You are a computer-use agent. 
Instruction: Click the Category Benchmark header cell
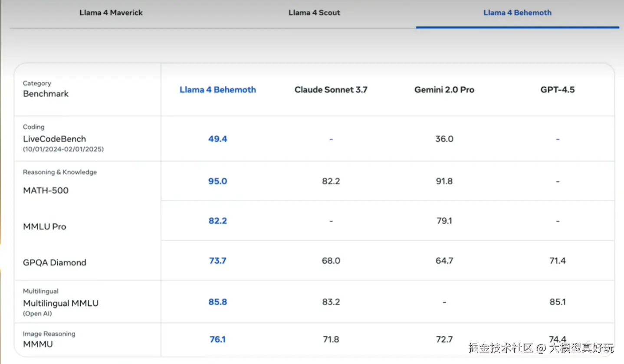(46, 89)
